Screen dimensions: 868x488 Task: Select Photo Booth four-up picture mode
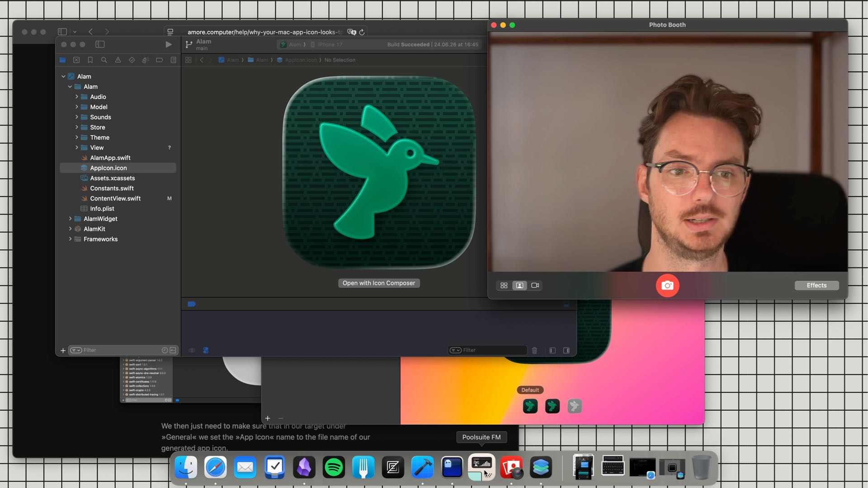(x=504, y=286)
